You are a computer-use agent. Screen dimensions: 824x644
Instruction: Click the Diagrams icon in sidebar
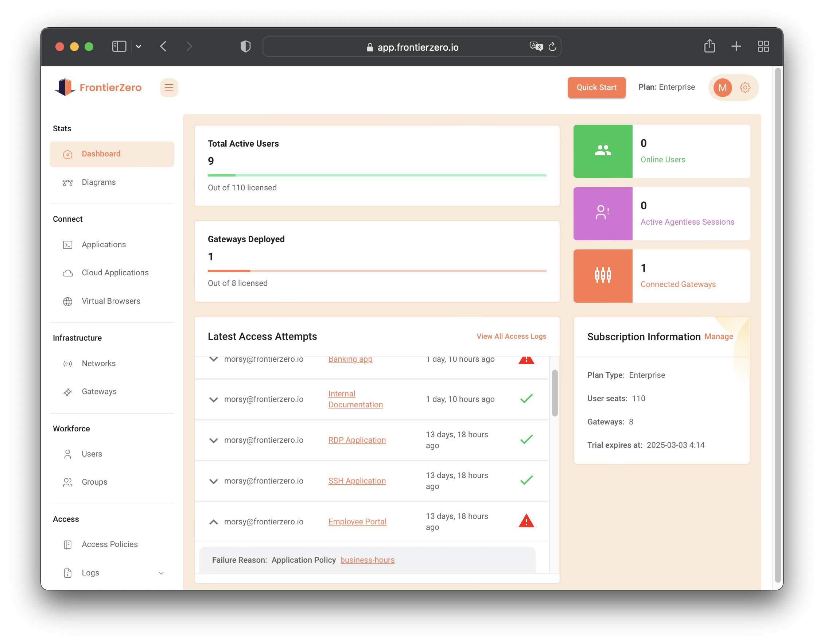[67, 183]
